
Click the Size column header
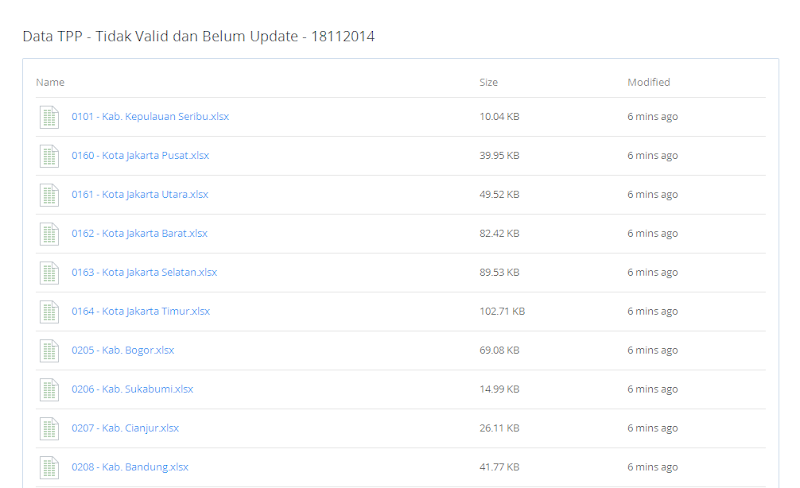tap(488, 82)
